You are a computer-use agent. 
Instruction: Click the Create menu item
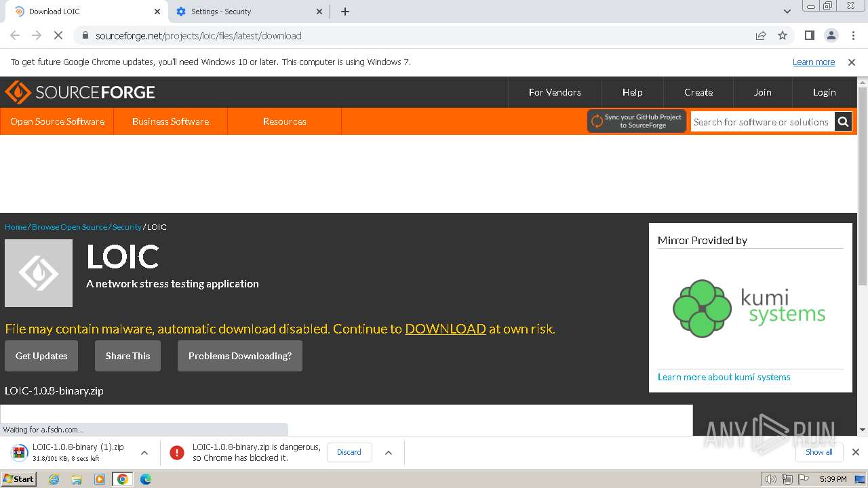698,92
